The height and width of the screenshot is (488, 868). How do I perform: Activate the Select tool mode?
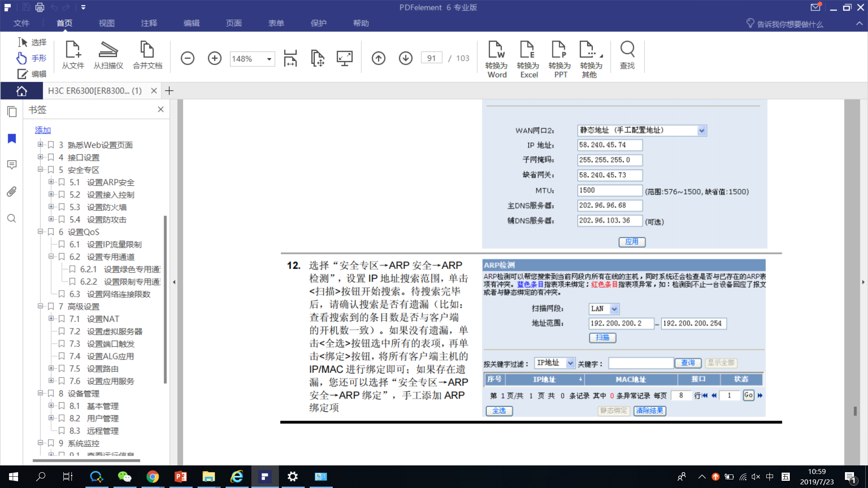click(x=32, y=42)
